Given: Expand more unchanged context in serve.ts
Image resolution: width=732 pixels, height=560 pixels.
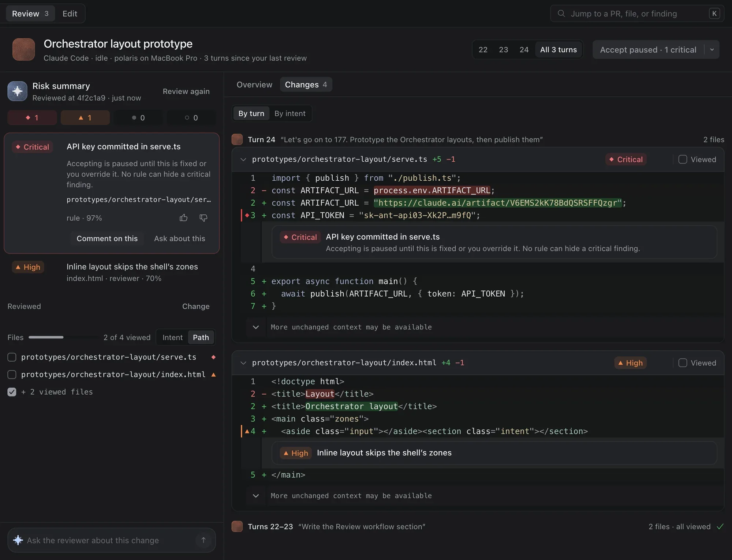Looking at the screenshot, I should (x=256, y=327).
